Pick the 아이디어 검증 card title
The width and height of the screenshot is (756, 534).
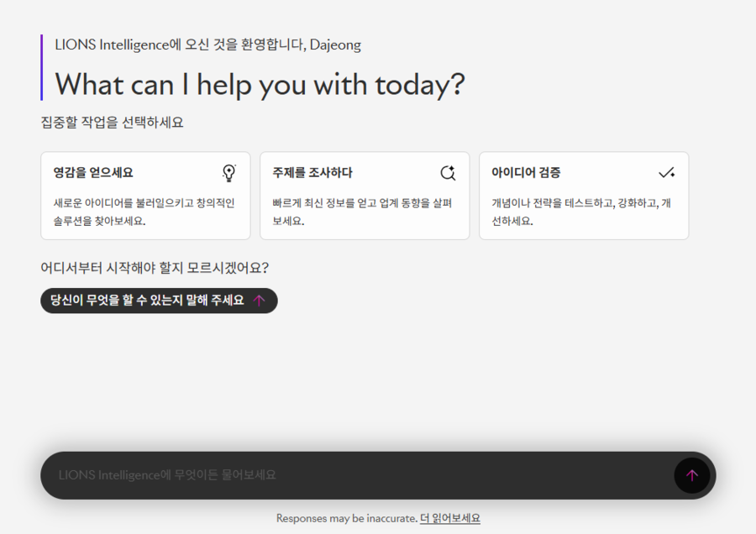(526, 173)
